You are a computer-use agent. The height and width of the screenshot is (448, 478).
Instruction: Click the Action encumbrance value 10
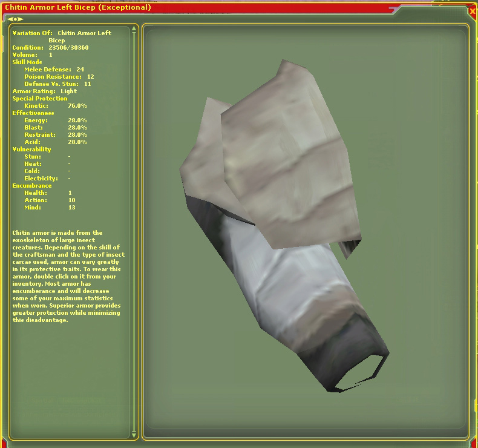(71, 200)
